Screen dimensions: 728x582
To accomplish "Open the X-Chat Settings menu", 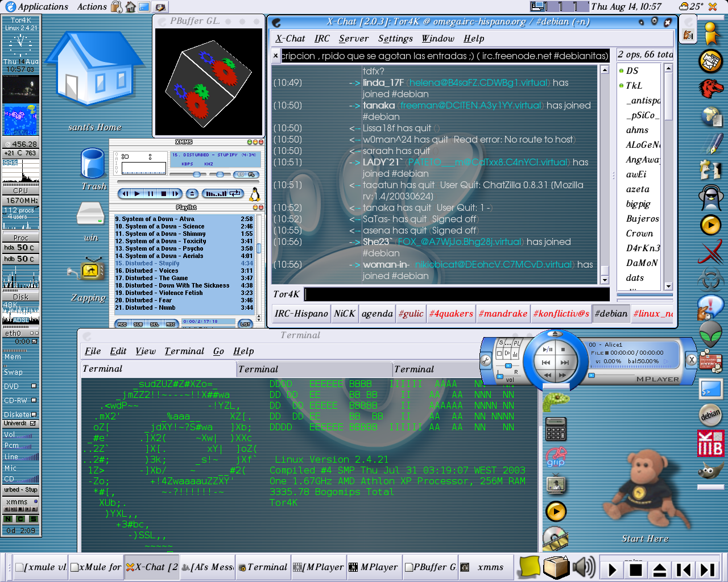I will pos(395,39).
